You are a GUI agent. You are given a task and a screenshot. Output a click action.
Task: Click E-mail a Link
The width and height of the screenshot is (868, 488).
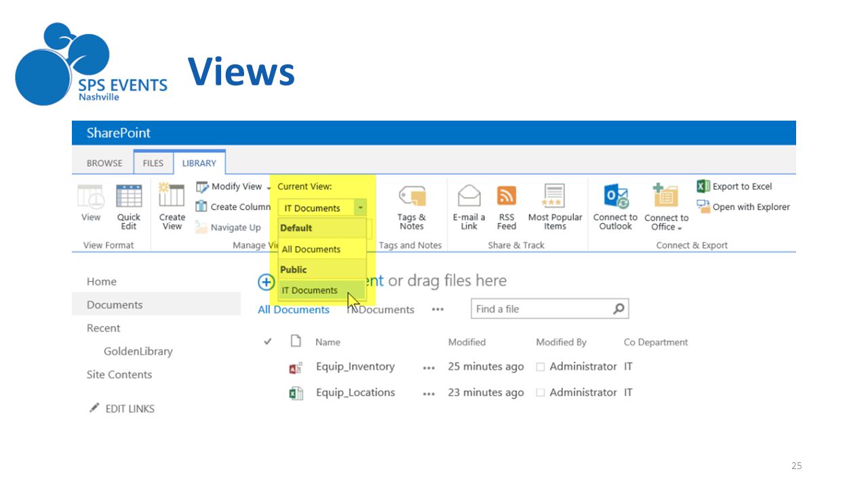click(x=469, y=207)
